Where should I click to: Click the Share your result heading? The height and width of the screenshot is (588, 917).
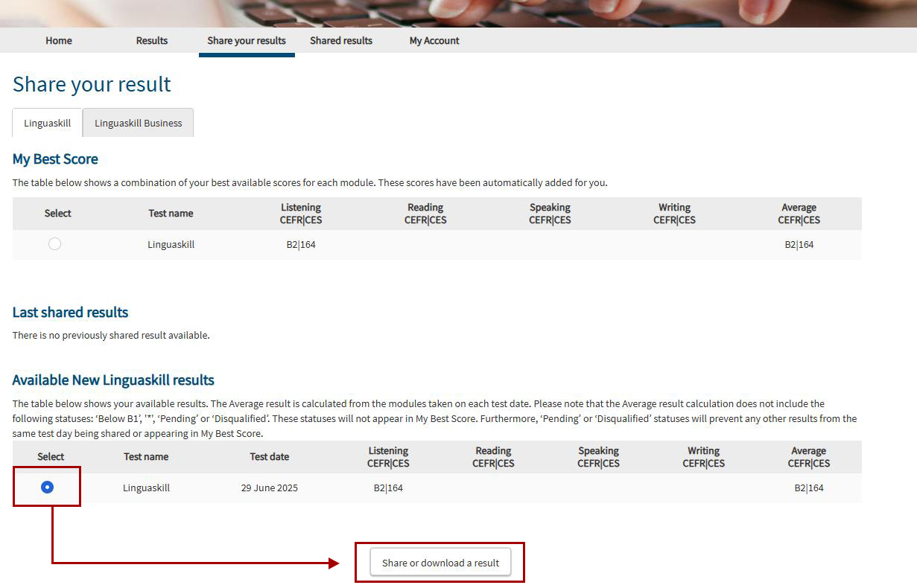click(92, 84)
